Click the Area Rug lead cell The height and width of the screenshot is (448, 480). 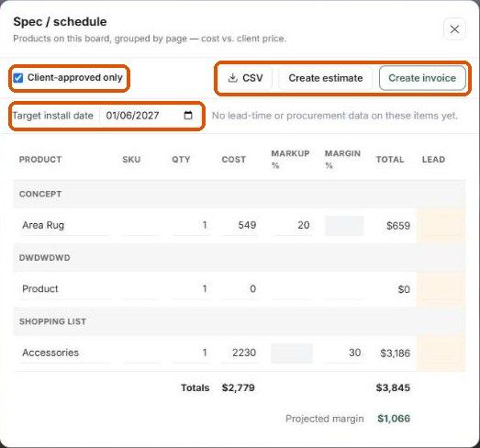tap(441, 226)
